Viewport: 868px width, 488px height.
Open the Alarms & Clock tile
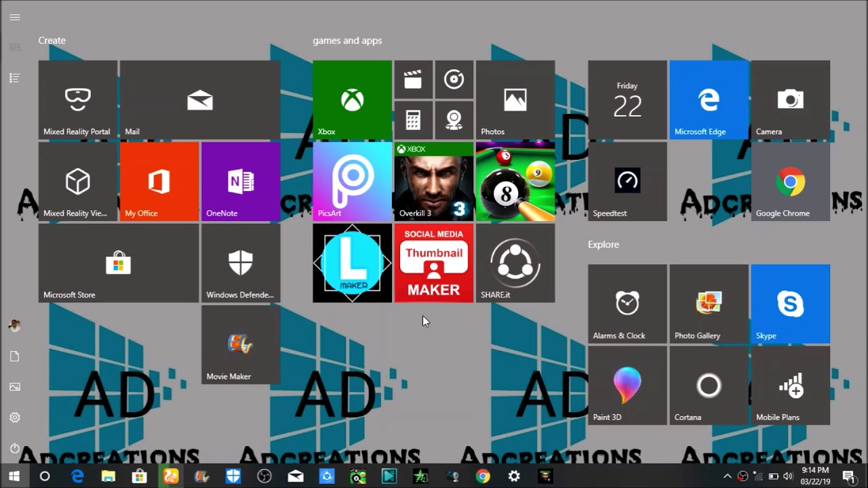627,304
